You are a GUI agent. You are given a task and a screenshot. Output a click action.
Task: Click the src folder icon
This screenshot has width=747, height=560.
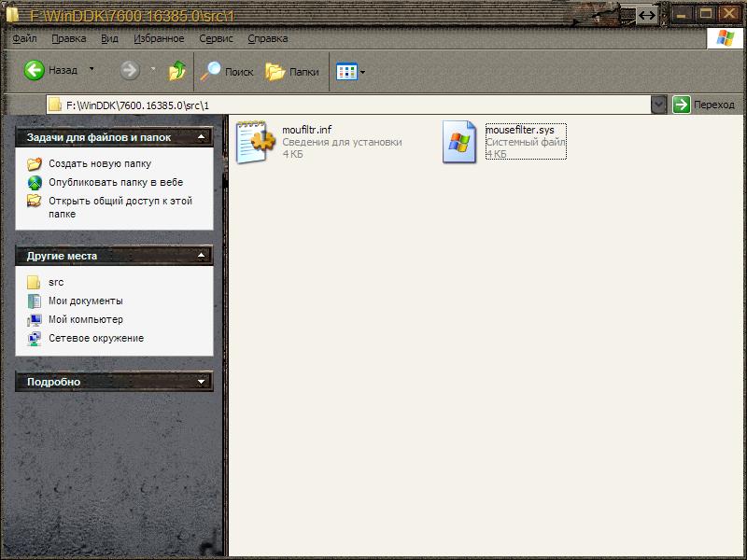(34, 283)
